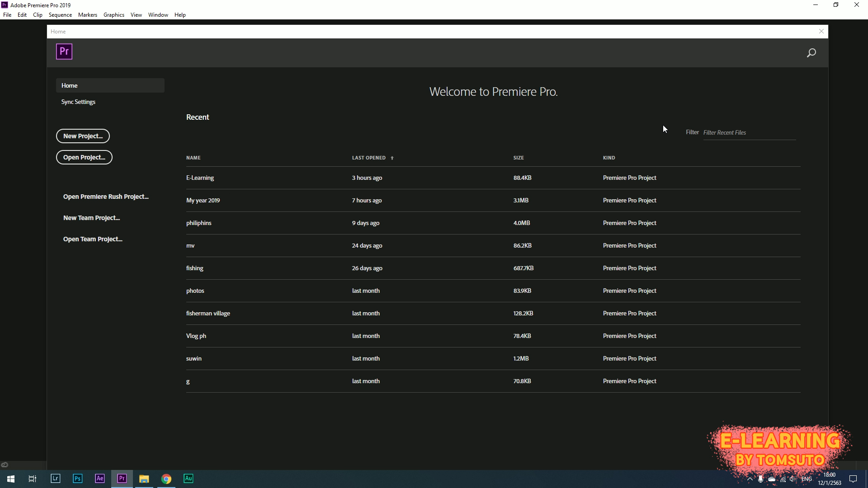Open the Edit menu

point(22,14)
